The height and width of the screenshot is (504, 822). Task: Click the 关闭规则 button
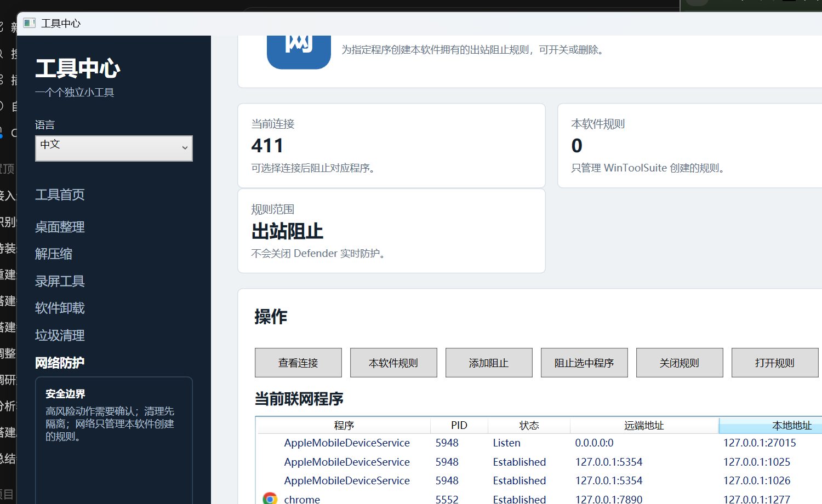coord(680,363)
